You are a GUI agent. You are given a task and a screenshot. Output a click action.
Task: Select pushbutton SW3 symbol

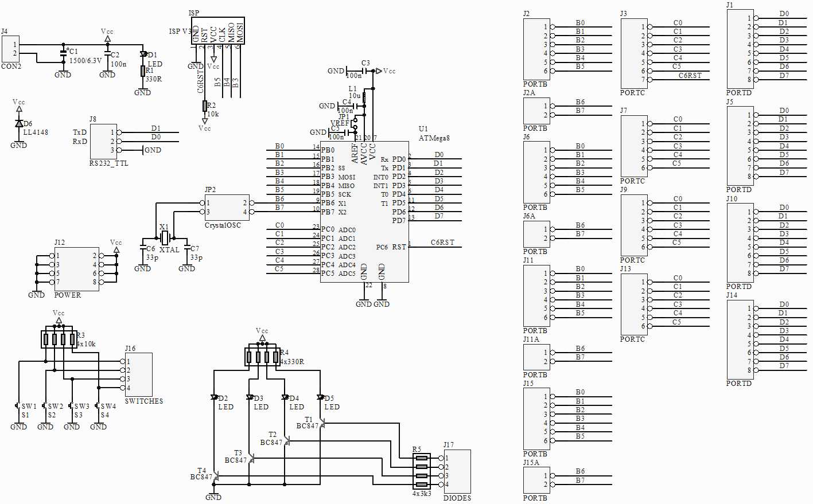click(x=71, y=407)
